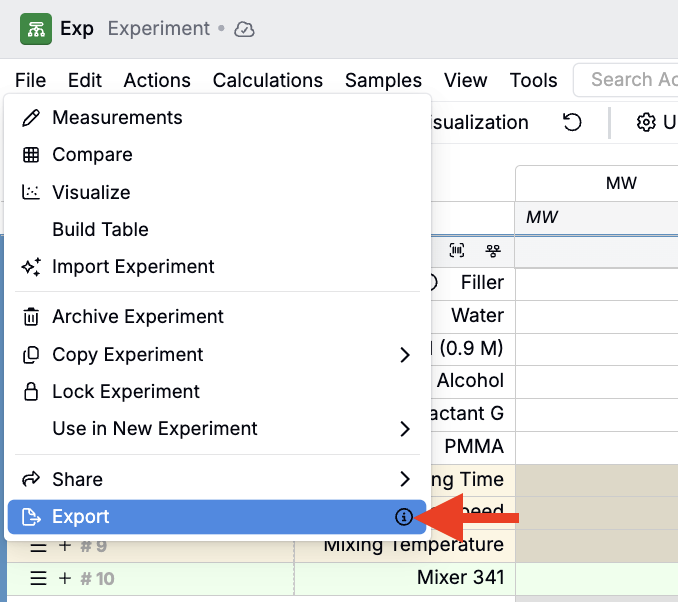The image size is (678, 602).
Task: Click the Mixer 341 row cell
Action: coord(460,578)
